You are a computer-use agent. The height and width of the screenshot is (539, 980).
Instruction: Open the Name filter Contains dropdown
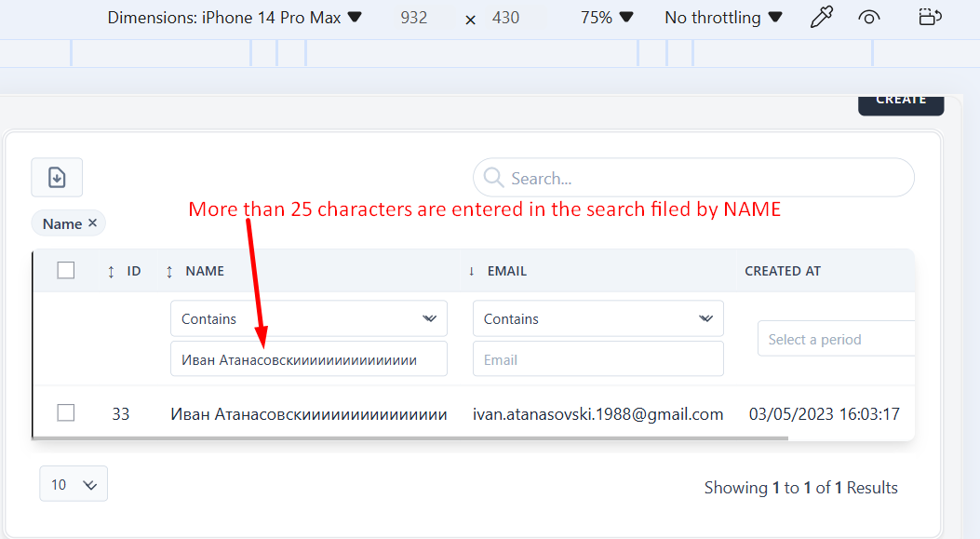click(x=308, y=318)
